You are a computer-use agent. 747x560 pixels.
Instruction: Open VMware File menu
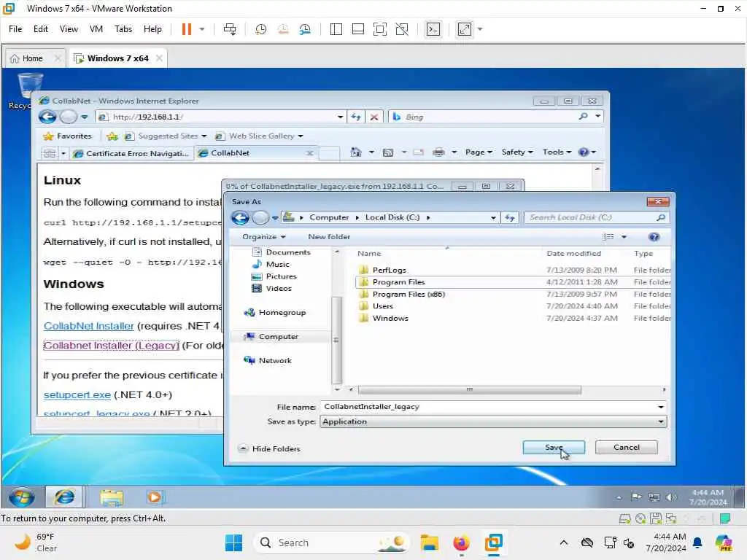pyautogui.click(x=15, y=29)
